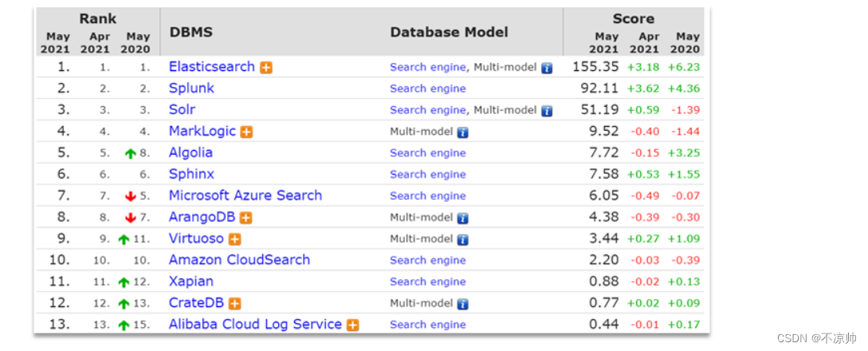Click the Rank column header
Viewport: 868px width, 351px height.
click(97, 18)
